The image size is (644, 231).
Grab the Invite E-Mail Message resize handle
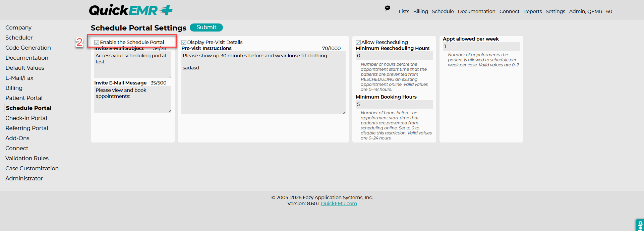[170, 111]
